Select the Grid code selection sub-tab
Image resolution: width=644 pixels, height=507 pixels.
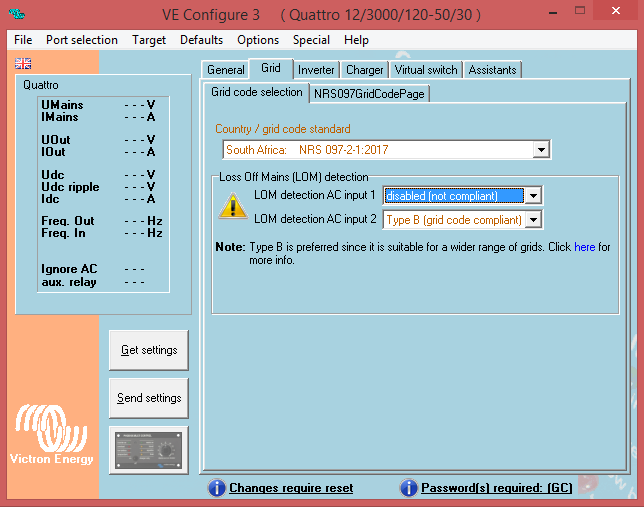(x=257, y=92)
